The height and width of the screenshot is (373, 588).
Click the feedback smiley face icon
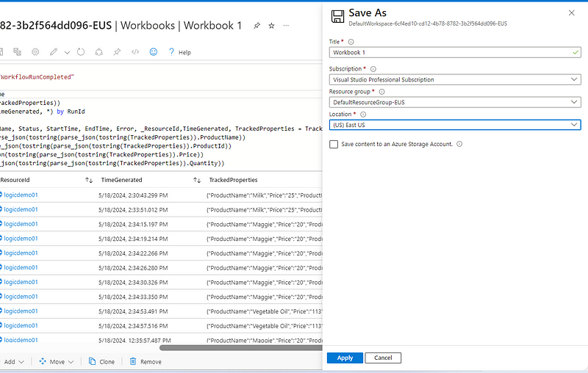(x=154, y=51)
